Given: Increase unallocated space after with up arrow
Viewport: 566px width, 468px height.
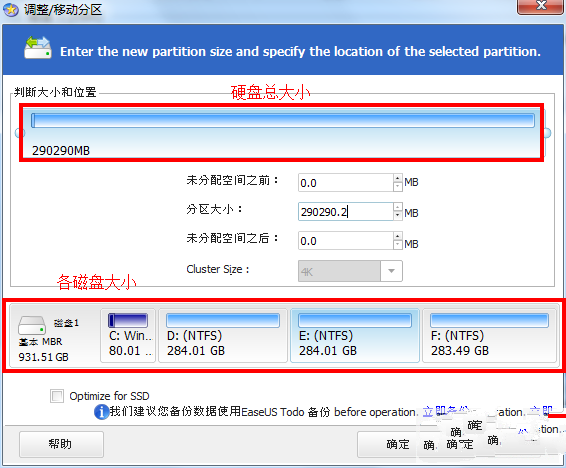Looking at the screenshot, I should click(x=397, y=236).
